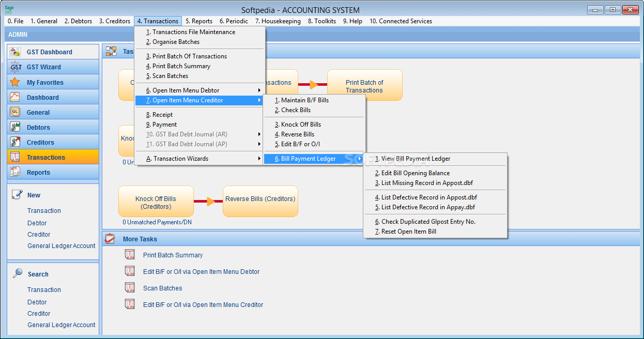644x339 pixels.
Task: Select Transactions File Maintenance menu entry
Action: 200,32
